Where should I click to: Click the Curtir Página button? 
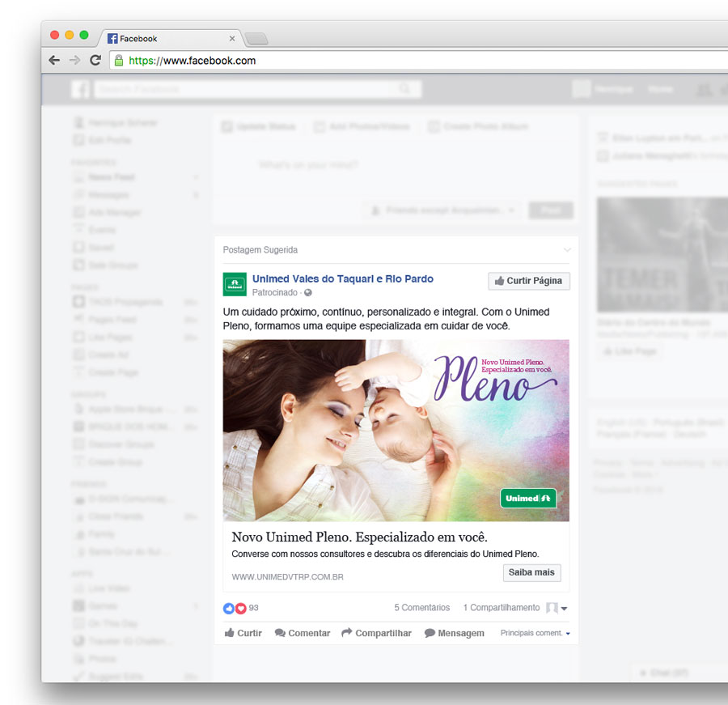pyautogui.click(x=529, y=281)
